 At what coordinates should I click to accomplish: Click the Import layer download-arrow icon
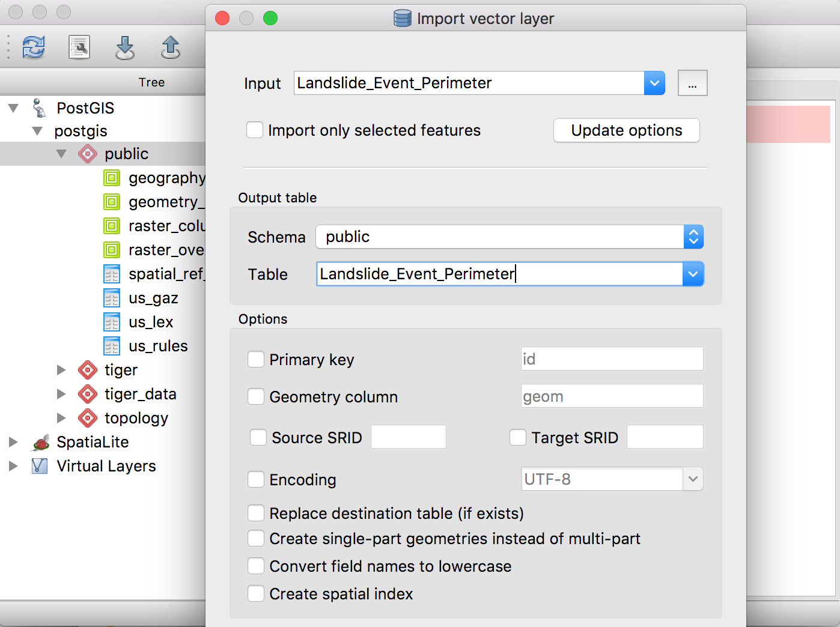125,47
